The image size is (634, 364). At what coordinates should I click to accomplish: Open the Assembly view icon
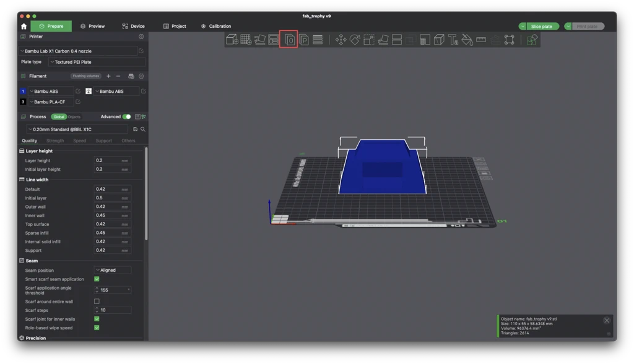[532, 40]
